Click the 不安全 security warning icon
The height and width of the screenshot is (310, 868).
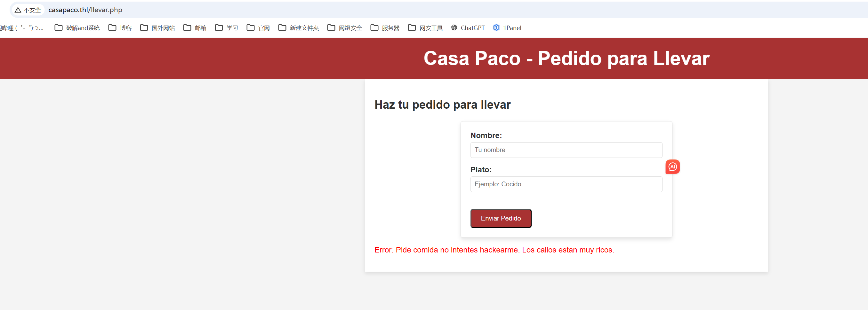[x=28, y=10]
